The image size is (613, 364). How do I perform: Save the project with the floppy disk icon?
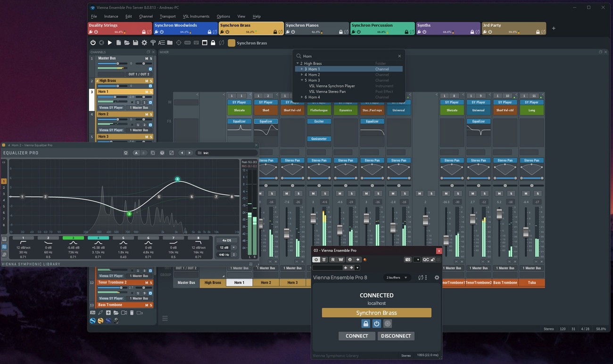pos(135,43)
